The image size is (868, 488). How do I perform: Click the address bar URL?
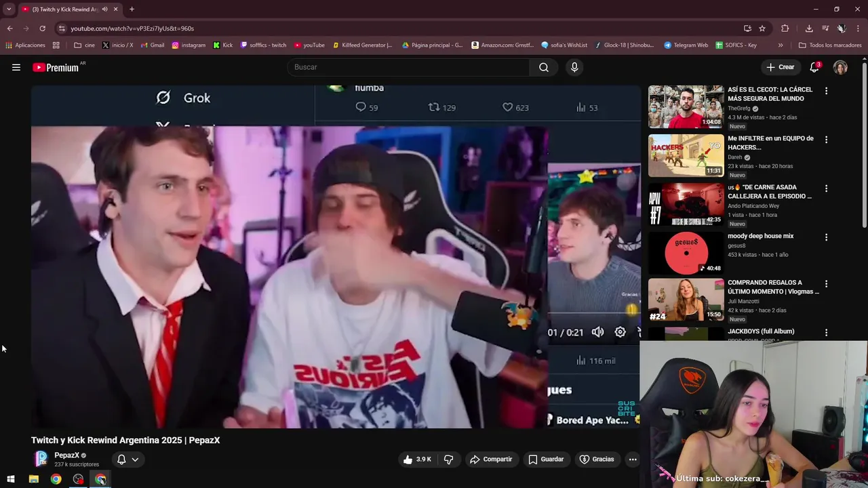[132, 28]
